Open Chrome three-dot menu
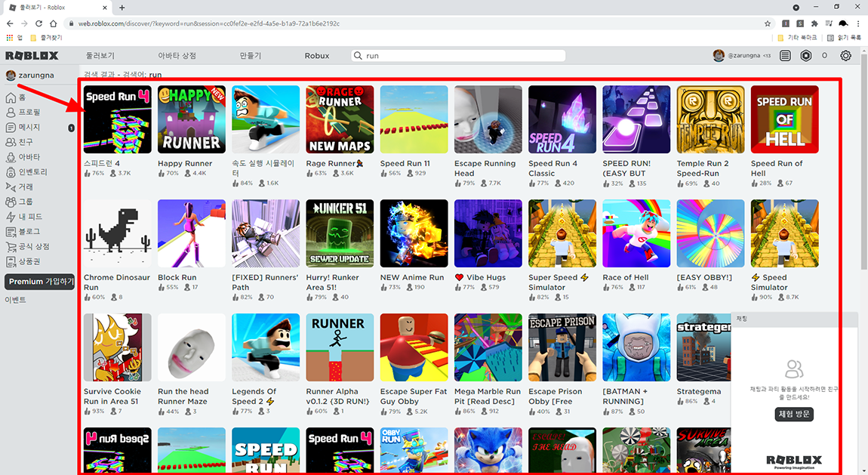This screenshot has width=868, height=475. [858, 23]
